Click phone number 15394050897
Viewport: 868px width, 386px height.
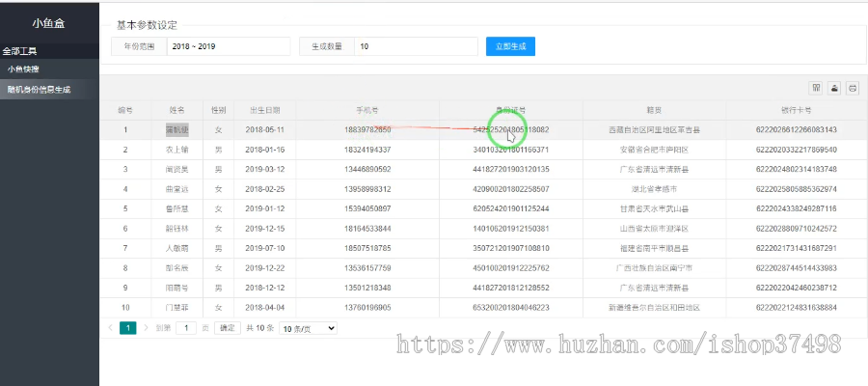click(367, 209)
